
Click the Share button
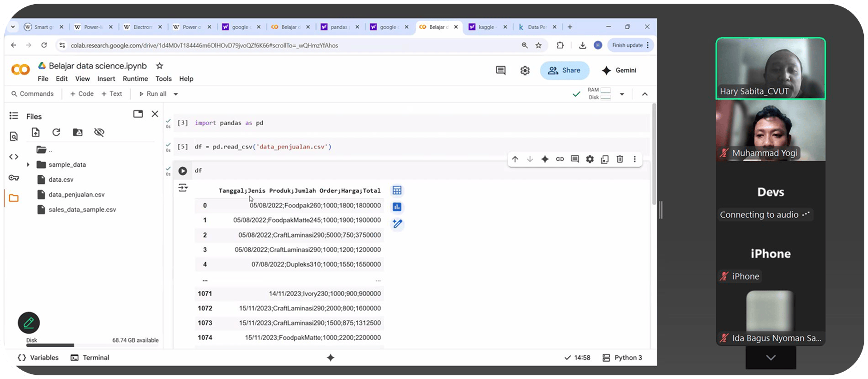[x=564, y=70]
